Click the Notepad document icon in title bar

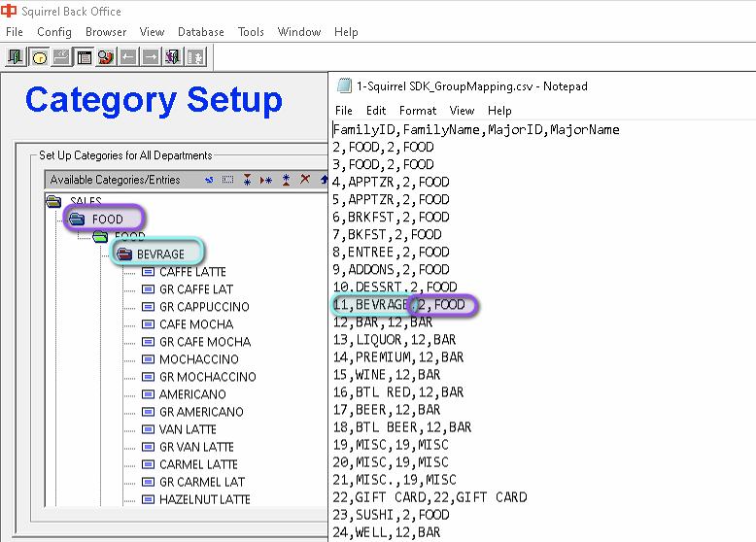click(x=344, y=85)
